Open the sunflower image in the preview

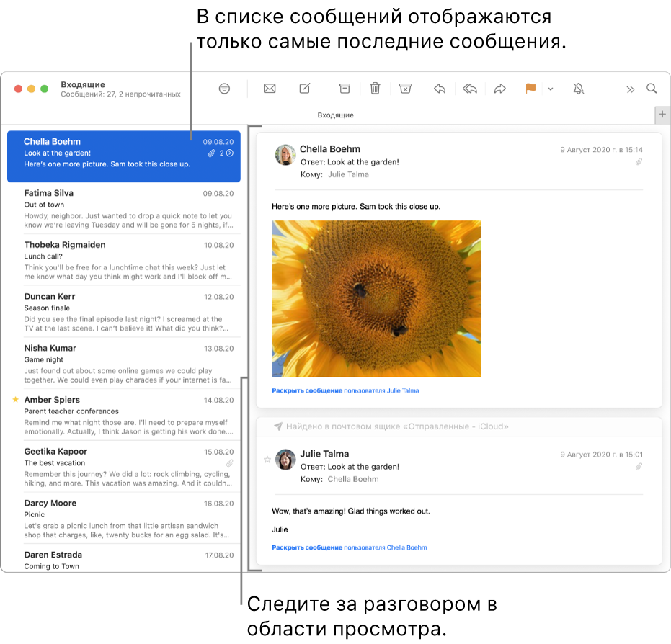pos(376,298)
